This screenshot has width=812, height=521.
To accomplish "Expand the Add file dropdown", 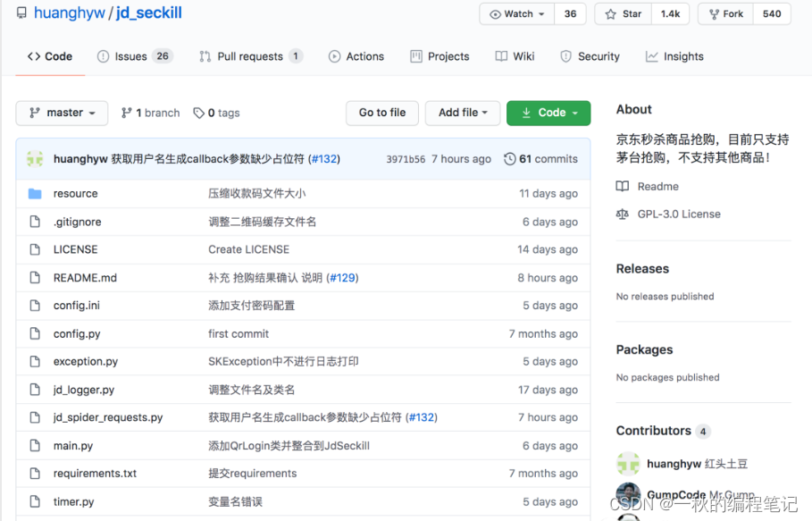I will (463, 113).
